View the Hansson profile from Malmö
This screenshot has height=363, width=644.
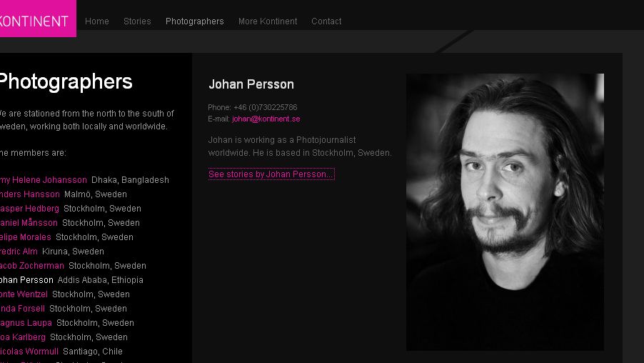pyautogui.click(x=30, y=194)
